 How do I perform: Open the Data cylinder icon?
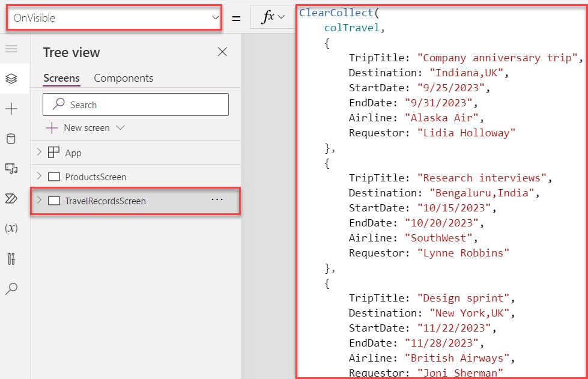(11, 139)
